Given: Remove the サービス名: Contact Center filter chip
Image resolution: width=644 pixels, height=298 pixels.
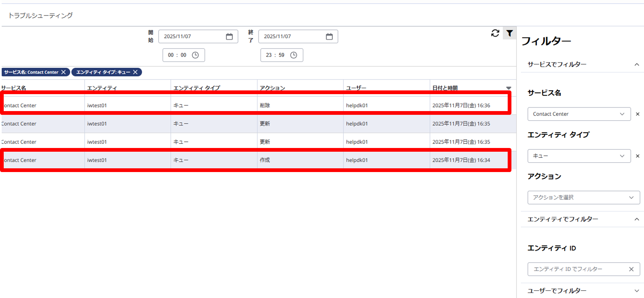Looking at the screenshot, I should (64, 72).
